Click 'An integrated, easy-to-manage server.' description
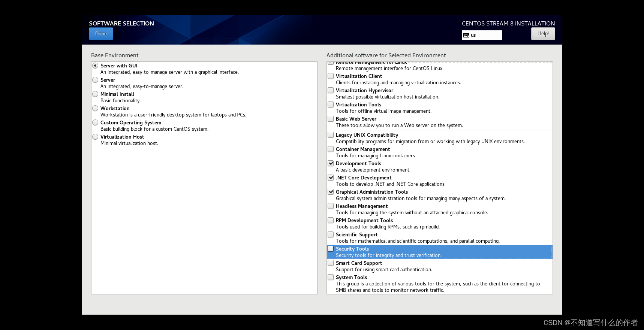Image resolution: width=644 pixels, height=330 pixels. 142,87
